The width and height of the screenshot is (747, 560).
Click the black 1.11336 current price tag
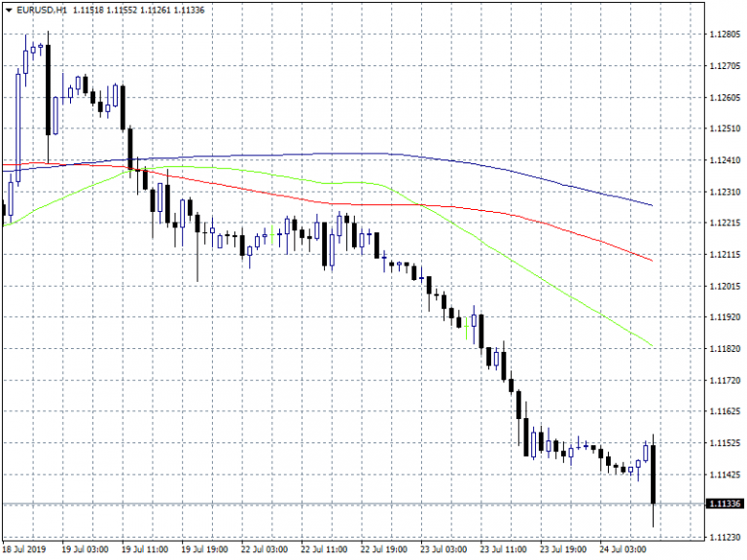[726, 504]
